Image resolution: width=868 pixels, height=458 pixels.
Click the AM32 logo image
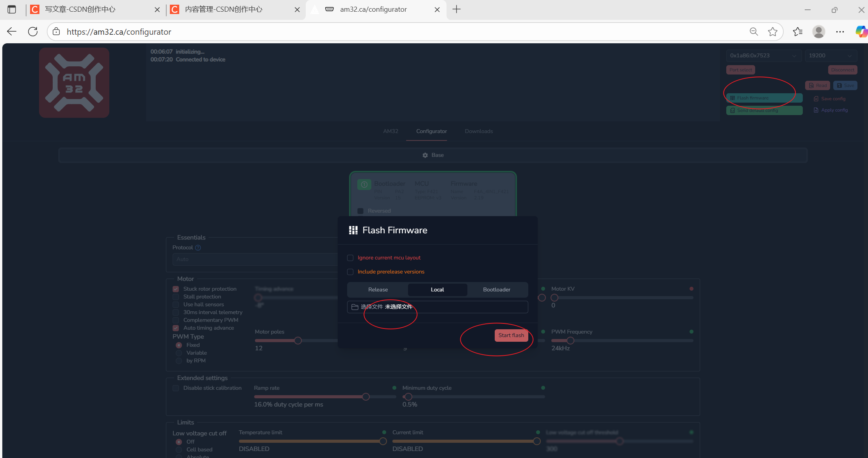pos(74,83)
